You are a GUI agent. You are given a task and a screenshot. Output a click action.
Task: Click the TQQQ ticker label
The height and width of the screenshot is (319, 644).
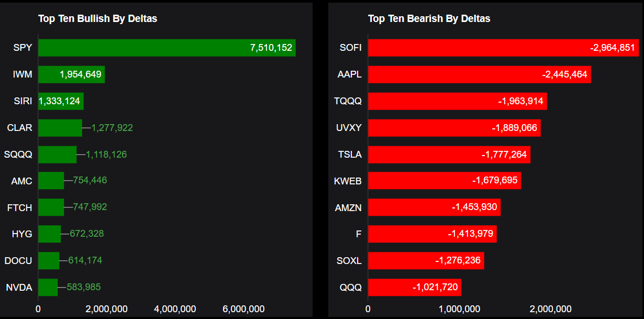(348, 101)
